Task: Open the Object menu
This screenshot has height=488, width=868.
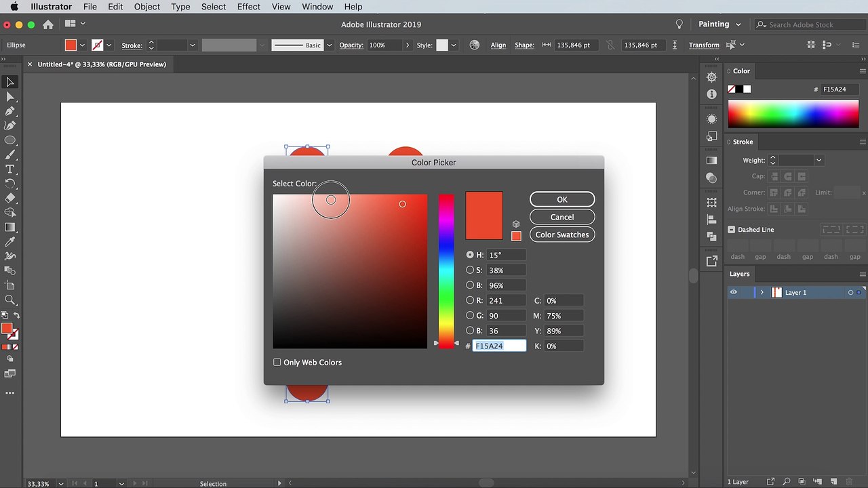Action: pos(147,7)
